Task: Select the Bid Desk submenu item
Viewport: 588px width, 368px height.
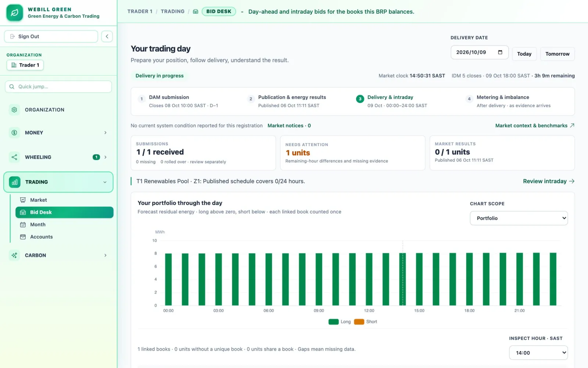Action: click(x=64, y=212)
